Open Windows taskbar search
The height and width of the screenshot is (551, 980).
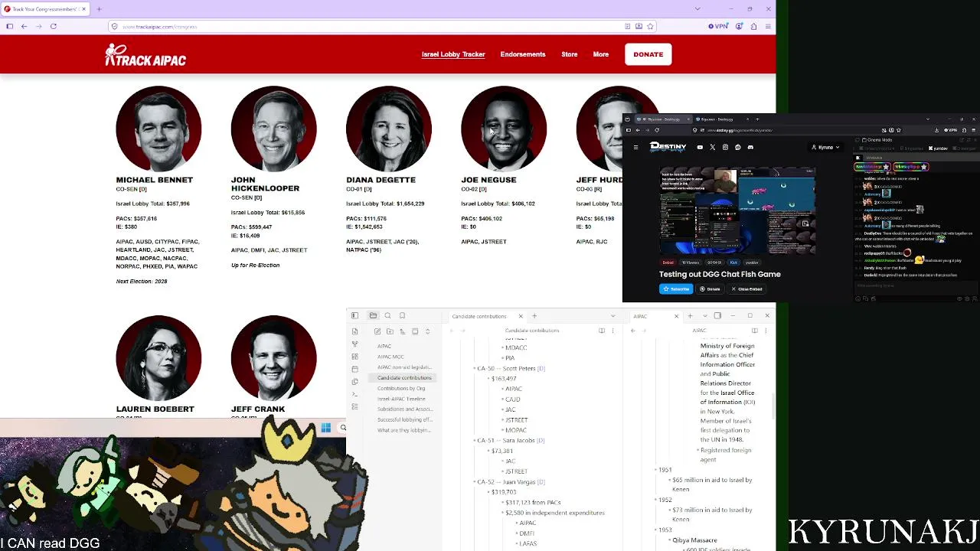(x=343, y=428)
